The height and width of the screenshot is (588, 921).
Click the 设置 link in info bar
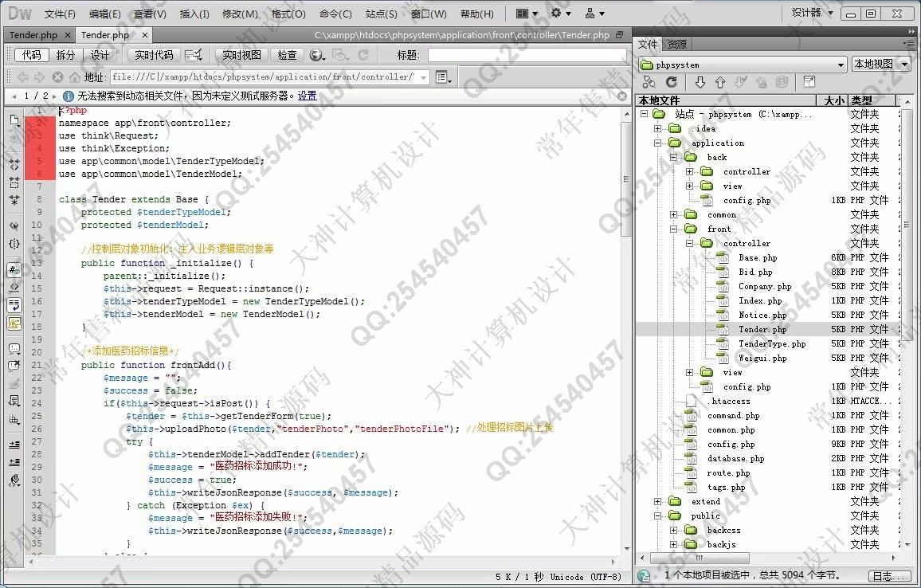[308, 96]
